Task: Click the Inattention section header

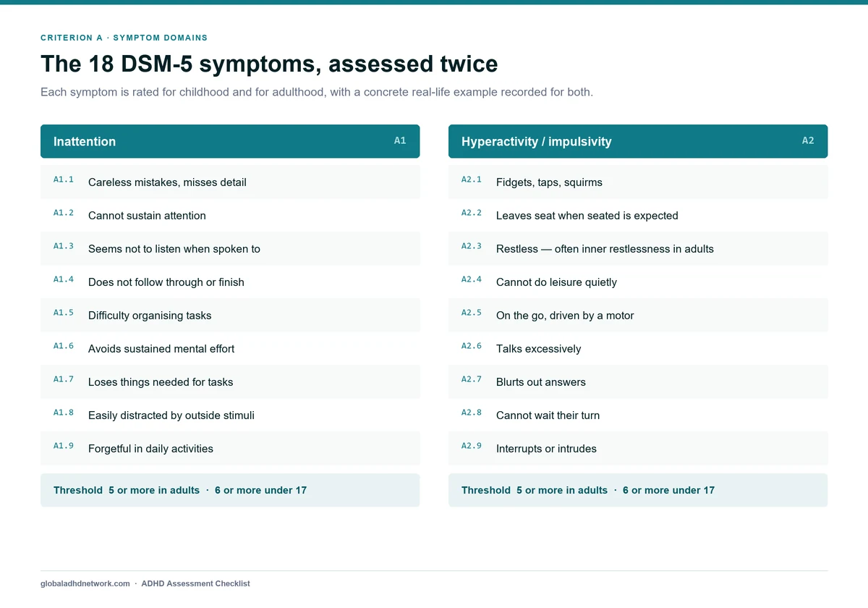Action: click(x=230, y=141)
